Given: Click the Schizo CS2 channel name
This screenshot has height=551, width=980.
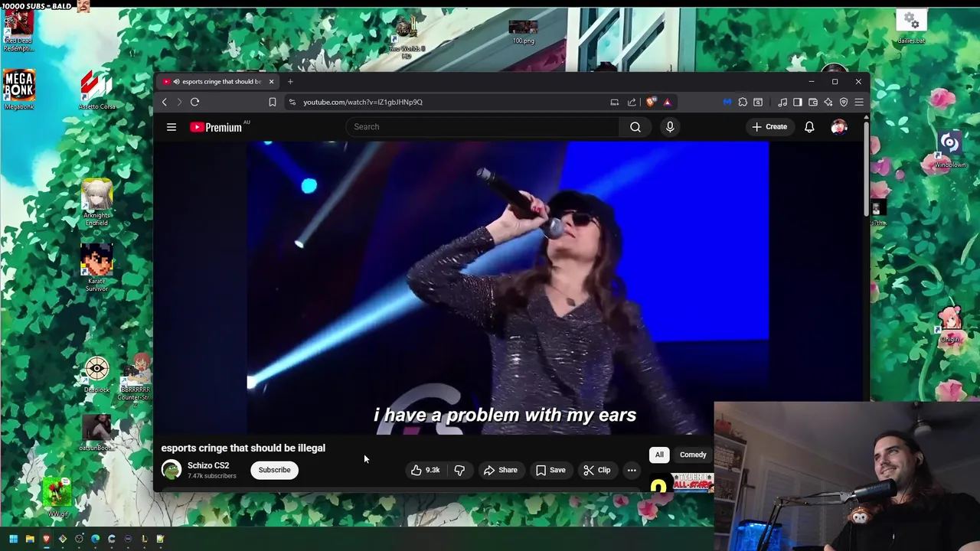Looking at the screenshot, I should (x=208, y=465).
